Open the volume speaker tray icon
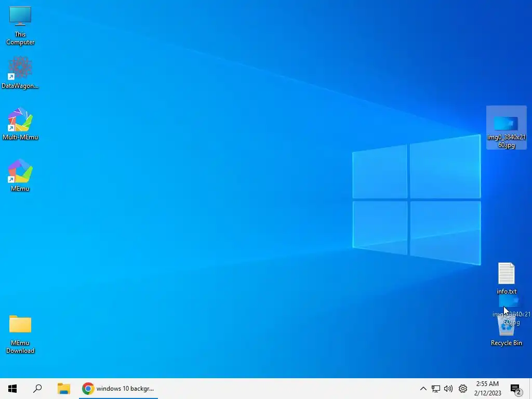The width and height of the screenshot is (532, 399). pos(448,389)
